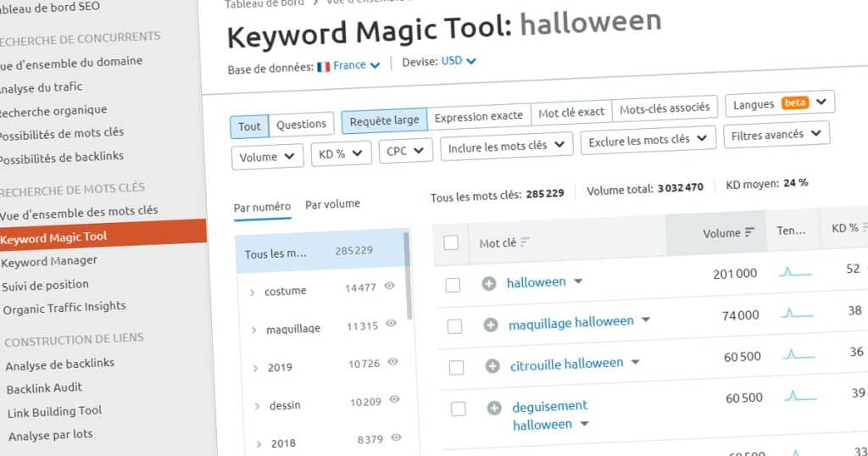Add deguisement halloween with plus icon
868x456 pixels.
(494, 409)
